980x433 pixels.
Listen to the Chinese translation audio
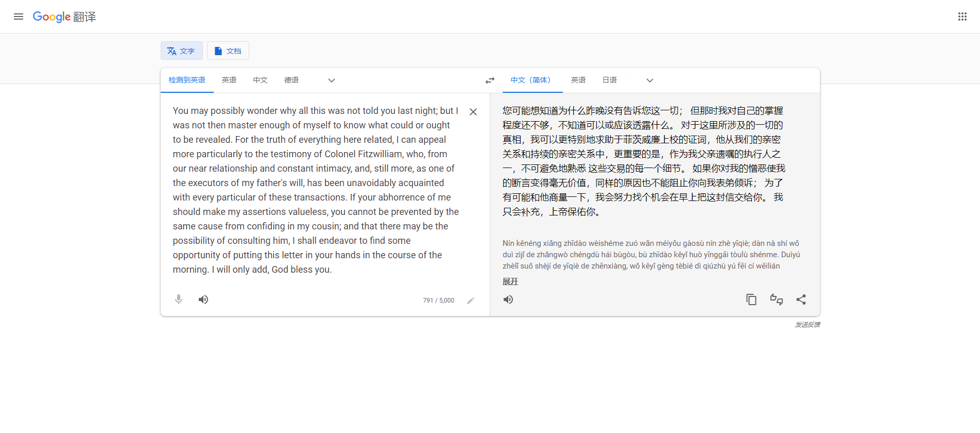coord(508,299)
